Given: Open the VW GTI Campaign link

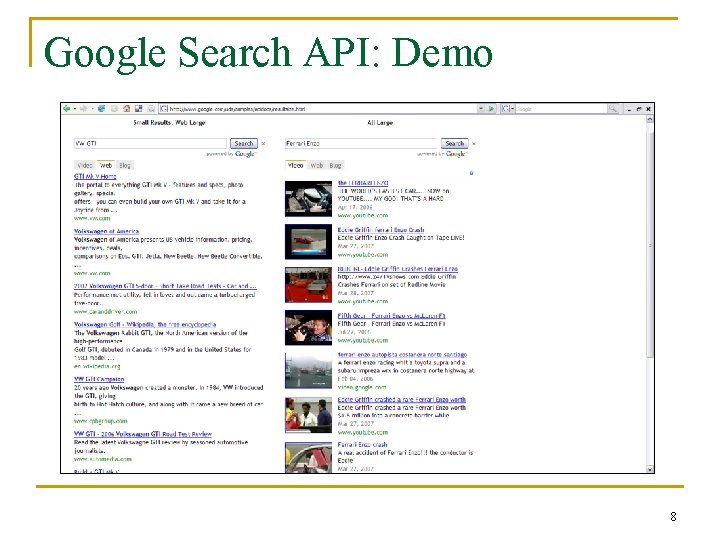Looking at the screenshot, I should pyautogui.click(x=99, y=379).
